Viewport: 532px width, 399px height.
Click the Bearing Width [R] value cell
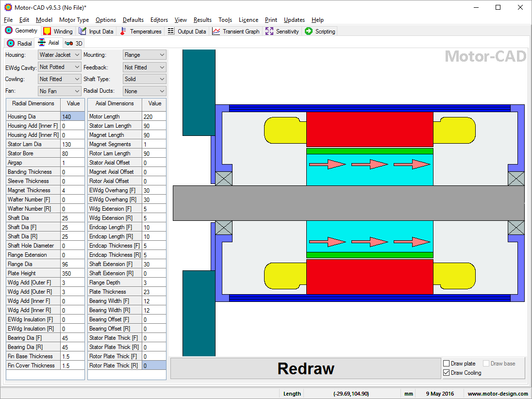pyautogui.click(x=154, y=310)
